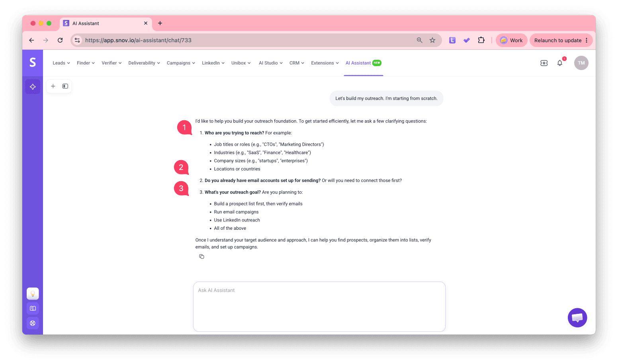Open the browser Extensions puzzle icon
The height and width of the screenshot is (364, 618).
481,40
